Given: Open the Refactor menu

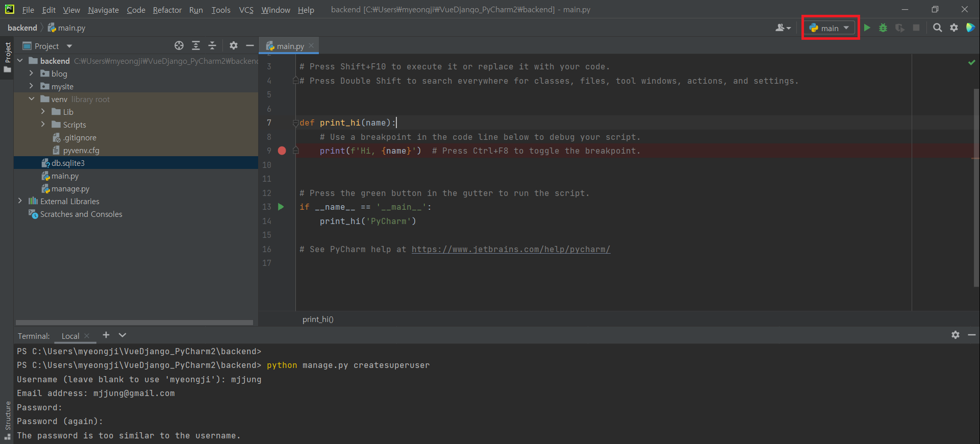Looking at the screenshot, I should click(167, 10).
